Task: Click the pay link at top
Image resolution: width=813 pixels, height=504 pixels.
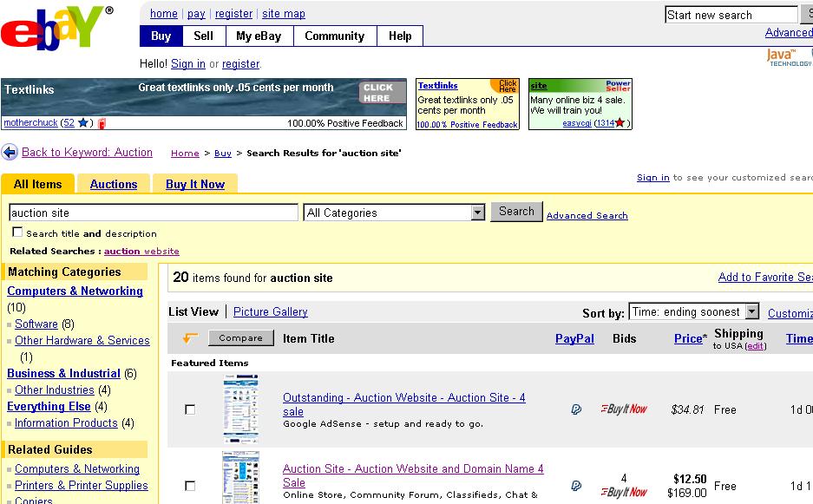Action: (x=196, y=14)
